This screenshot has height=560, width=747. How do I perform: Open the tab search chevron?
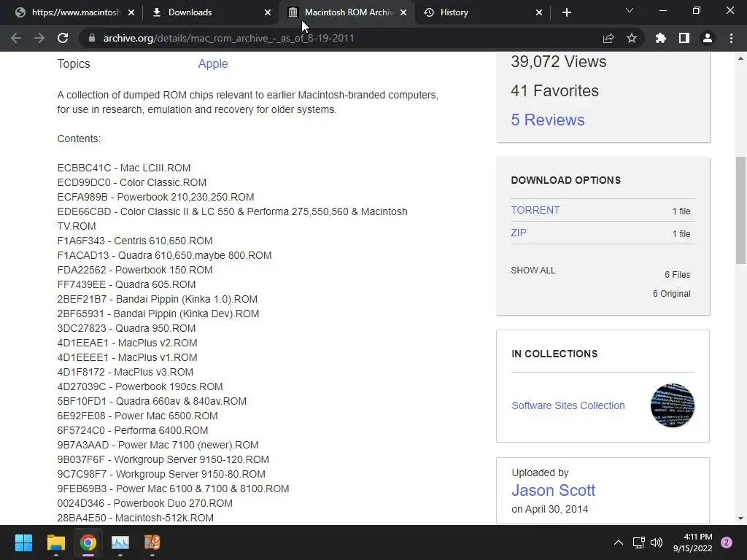pos(630,10)
